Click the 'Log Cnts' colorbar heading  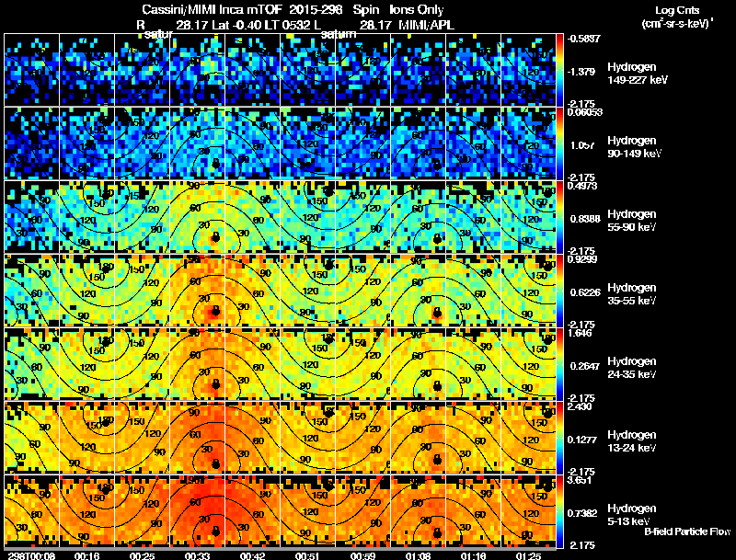(x=677, y=10)
